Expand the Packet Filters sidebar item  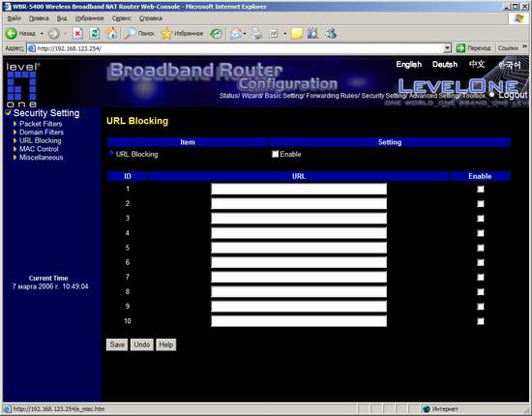tap(41, 124)
